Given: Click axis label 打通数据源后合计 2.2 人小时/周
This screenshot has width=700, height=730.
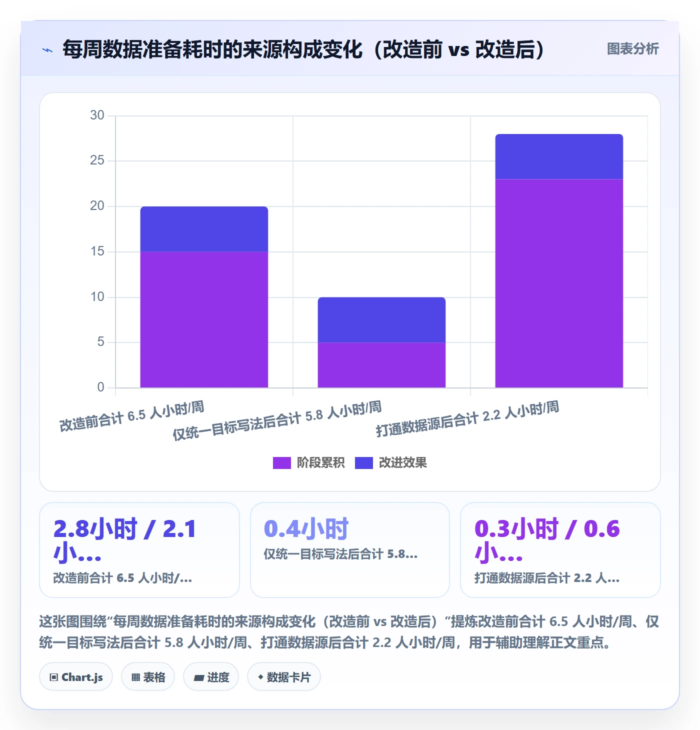Looking at the screenshot, I should [467, 419].
